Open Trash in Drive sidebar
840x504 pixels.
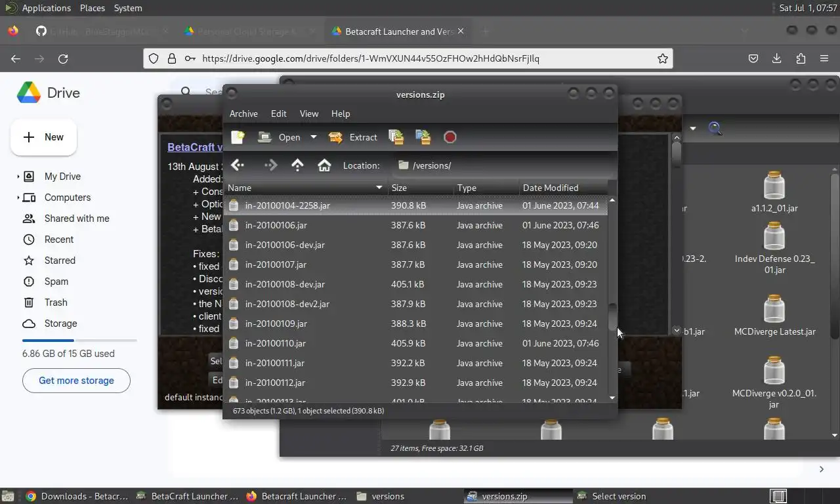[56, 303]
